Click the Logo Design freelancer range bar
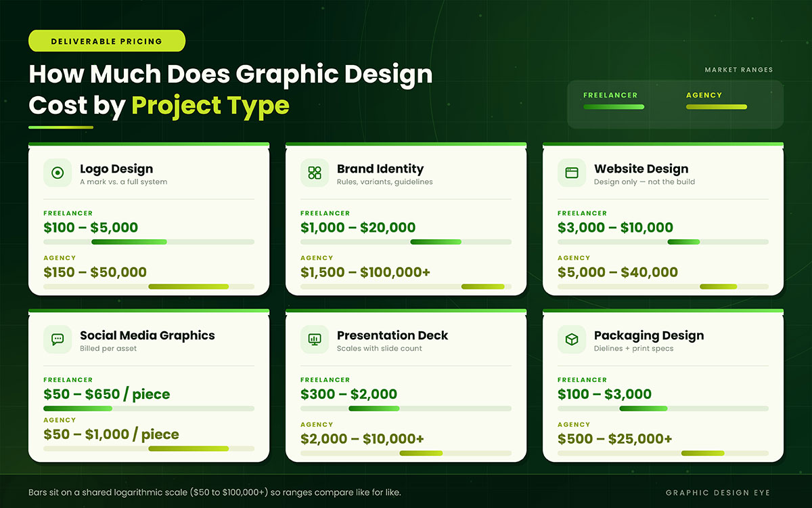Image resolution: width=812 pixels, height=508 pixels. pyautogui.click(x=129, y=242)
